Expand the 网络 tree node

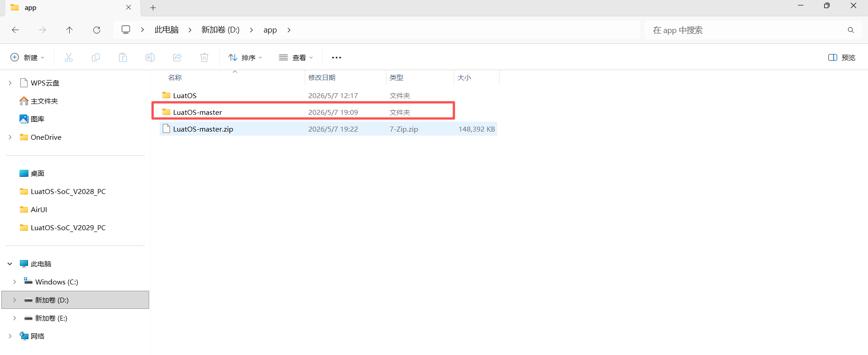10,336
